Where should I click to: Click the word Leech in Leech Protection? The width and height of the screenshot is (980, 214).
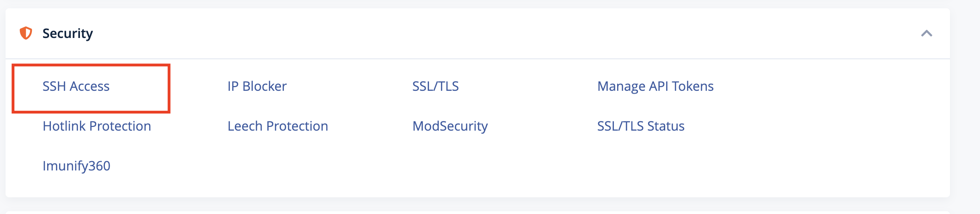coord(245,126)
